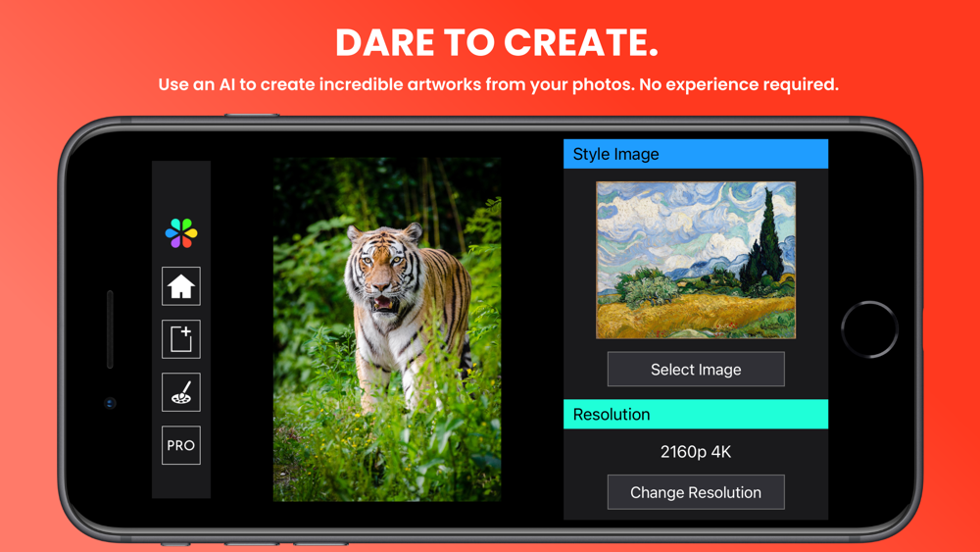Screen dimensions: 980x552
Task: Click the earpiece speaker slot on phone
Action: pos(110,328)
